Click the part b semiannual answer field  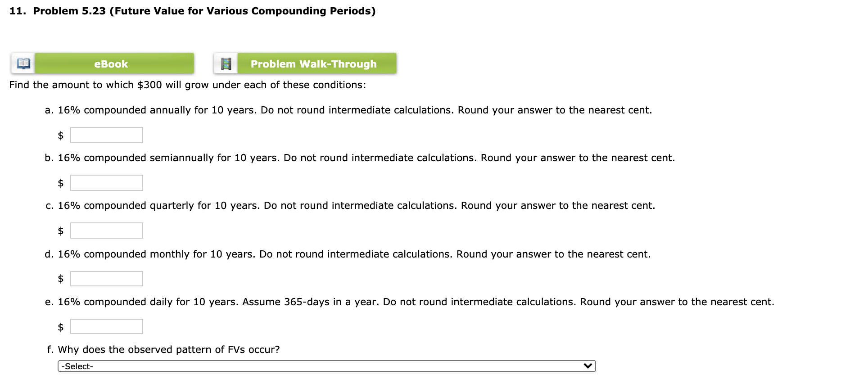(106, 182)
